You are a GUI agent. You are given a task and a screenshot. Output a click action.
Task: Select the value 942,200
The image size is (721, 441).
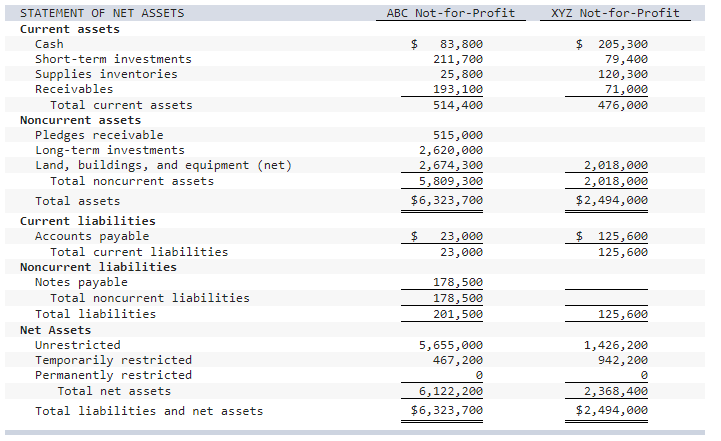[623, 360]
